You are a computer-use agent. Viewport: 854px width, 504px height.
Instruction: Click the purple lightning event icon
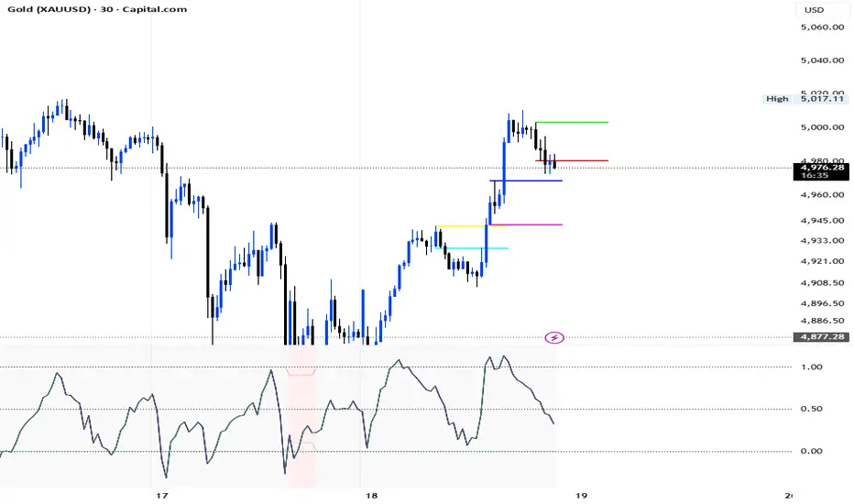(554, 338)
